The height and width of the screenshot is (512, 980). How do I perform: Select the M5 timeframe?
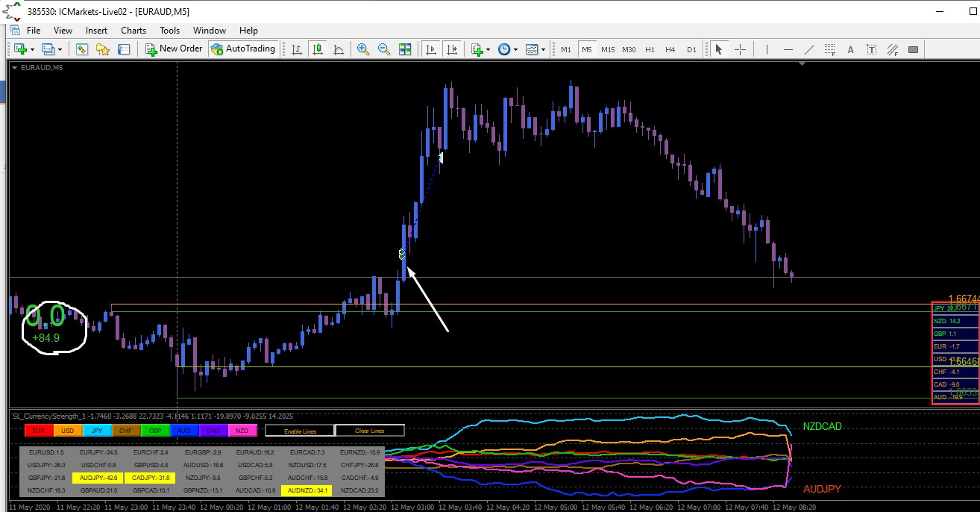[587, 49]
